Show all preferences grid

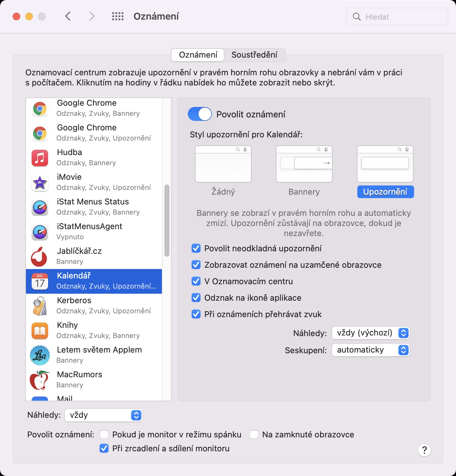118,16
